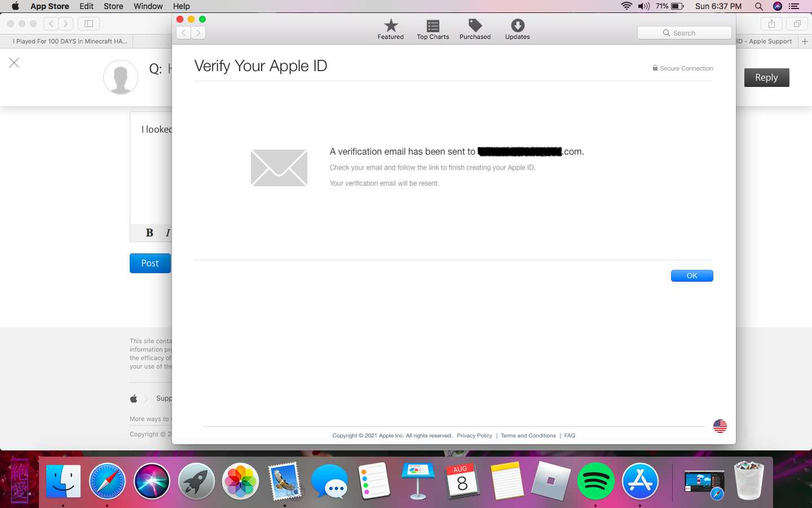Image resolution: width=812 pixels, height=508 pixels.
Task: Open Keynote from the Dock
Action: (418, 481)
